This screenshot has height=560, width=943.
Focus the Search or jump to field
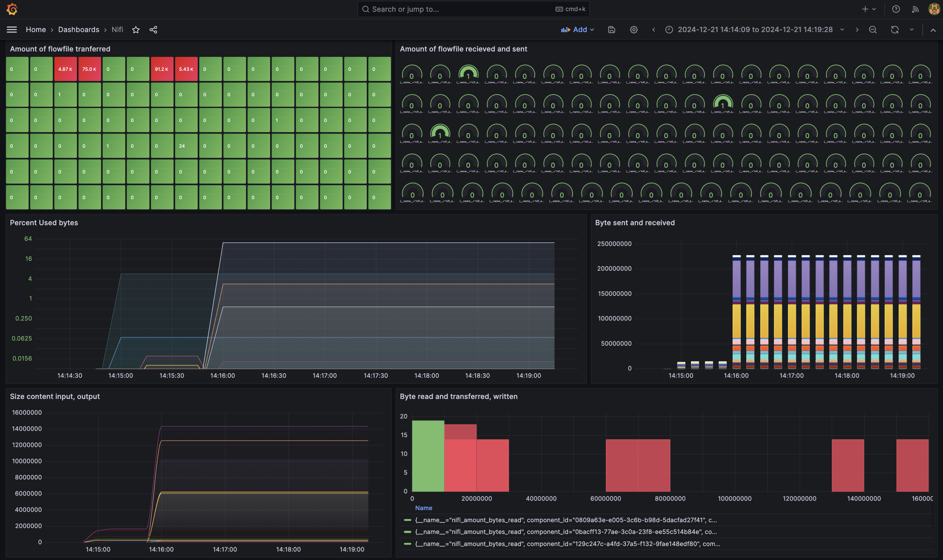(x=473, y=9)
